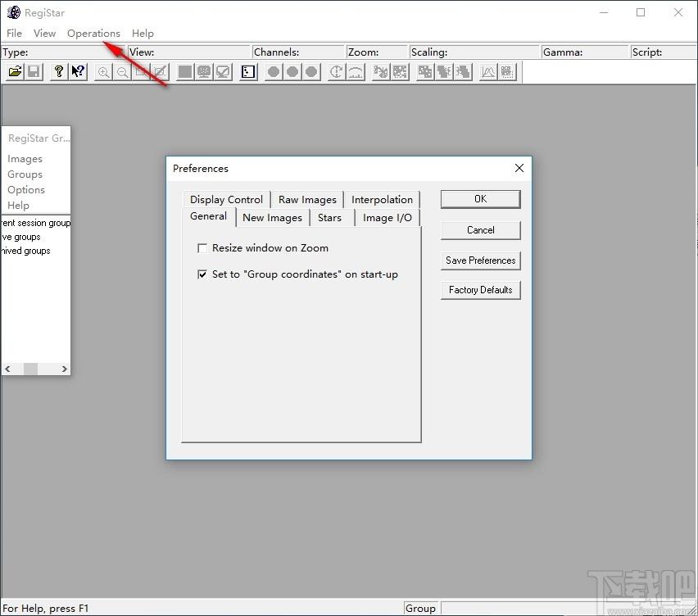Switch to the Display Control tab
Screen dimensions: 698x616
tap(226, 200)
